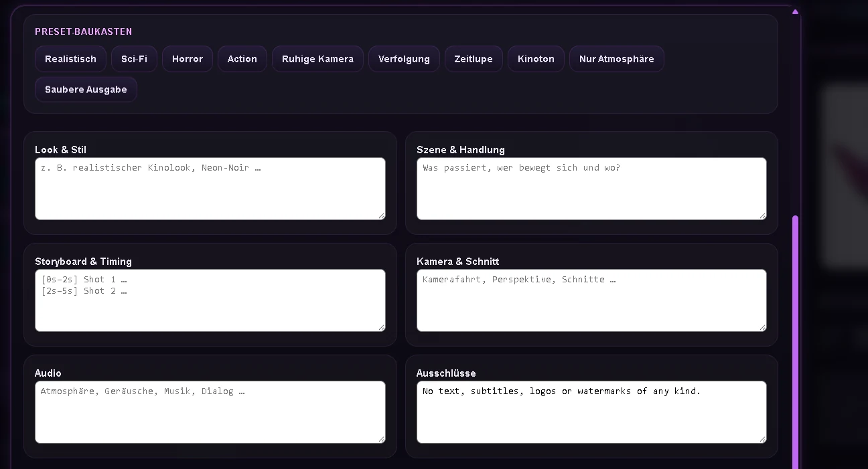This screenshot has height=469, width=868.
Task: Click the purple vertical scrollbar thumb
Action: [x=796, y=342]
